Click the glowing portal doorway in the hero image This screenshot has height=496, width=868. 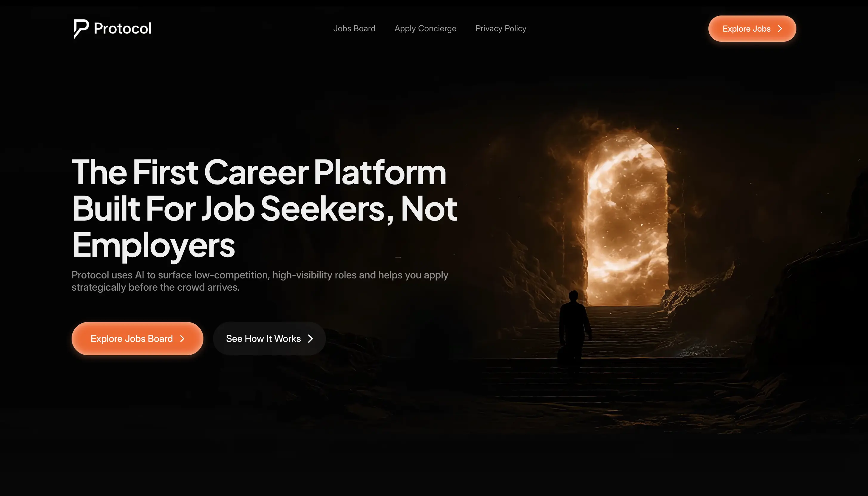point(627,221)
